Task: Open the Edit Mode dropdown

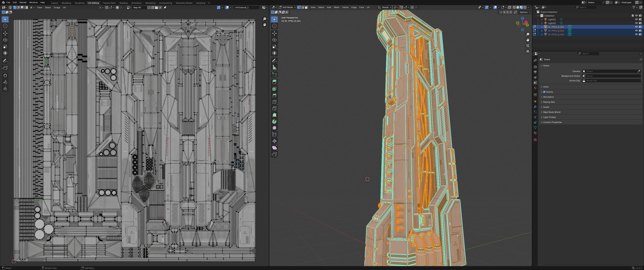Action: (x=287, y=7)
